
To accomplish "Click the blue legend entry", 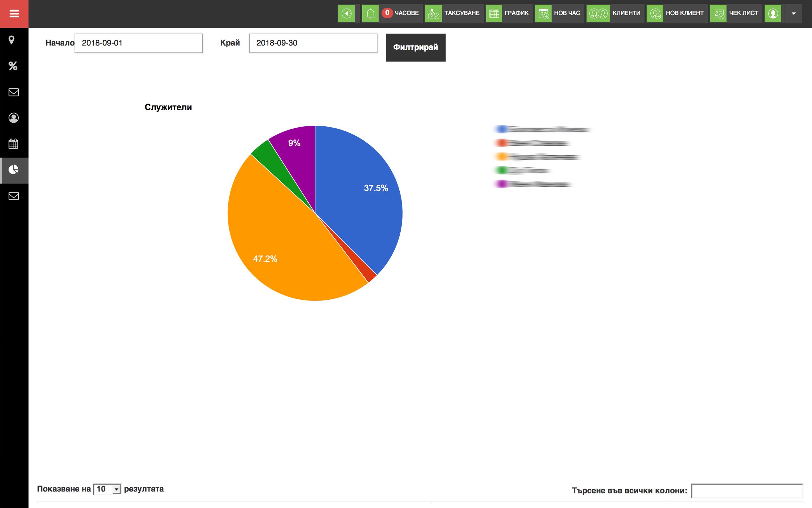I will point(543,129).
